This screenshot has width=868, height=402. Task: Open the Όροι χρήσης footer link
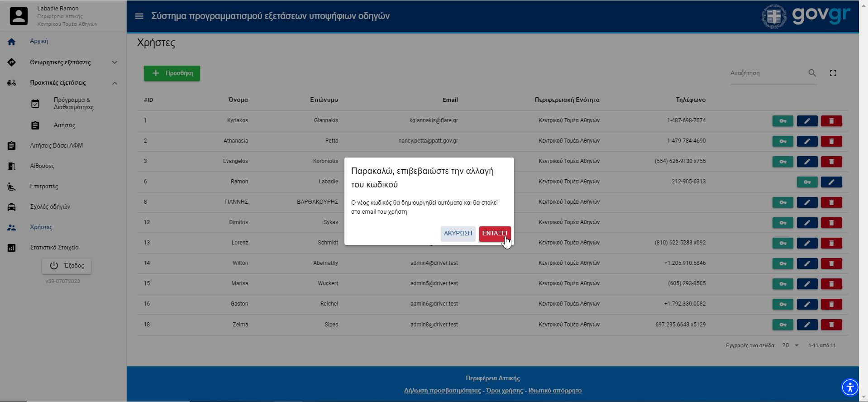pyautogui.click(x=504, y=391)
